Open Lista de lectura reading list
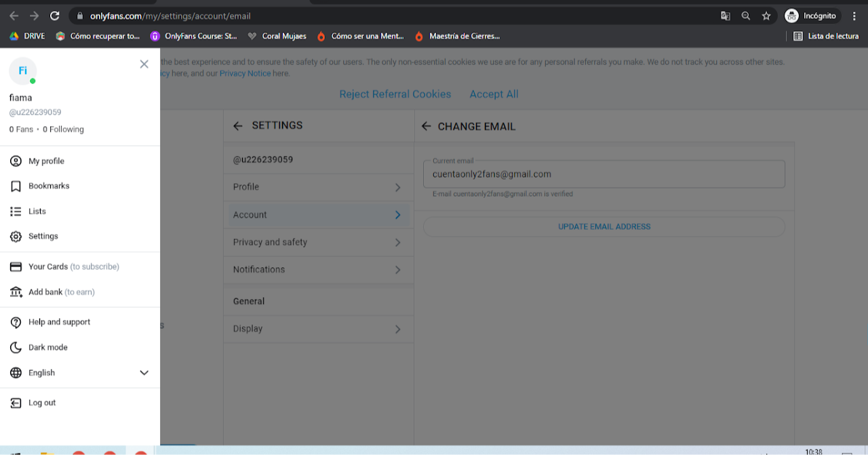The height and width of the screenshot is (455, 868). [826, 36]
